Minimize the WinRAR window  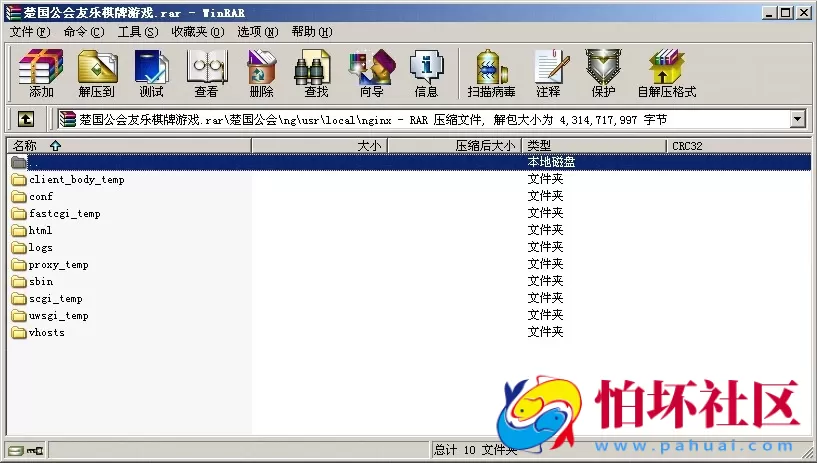point(769,13)
